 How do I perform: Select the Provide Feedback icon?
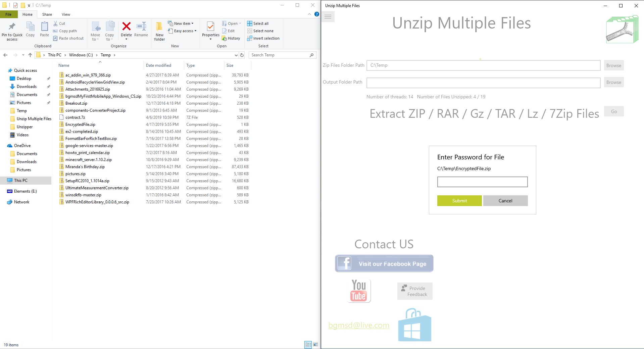[414, 291]
